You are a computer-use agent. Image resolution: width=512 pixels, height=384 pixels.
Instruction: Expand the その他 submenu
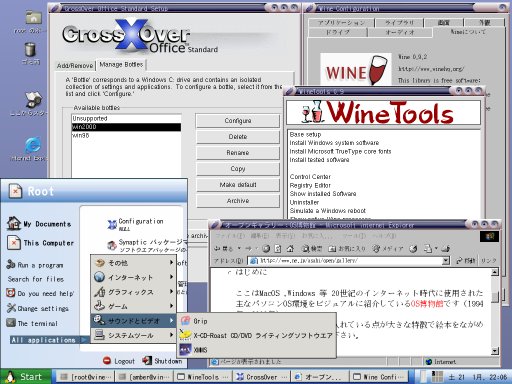[134, 263]
